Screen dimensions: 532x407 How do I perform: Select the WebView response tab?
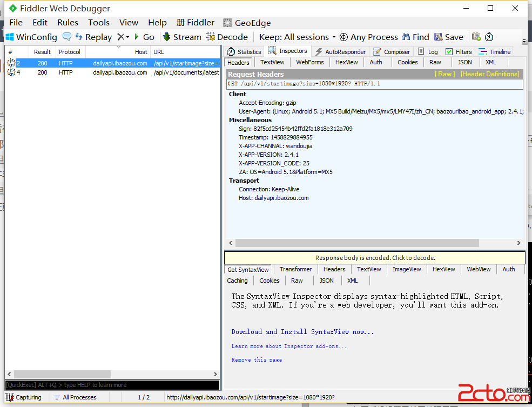click(x=479, y=269)
